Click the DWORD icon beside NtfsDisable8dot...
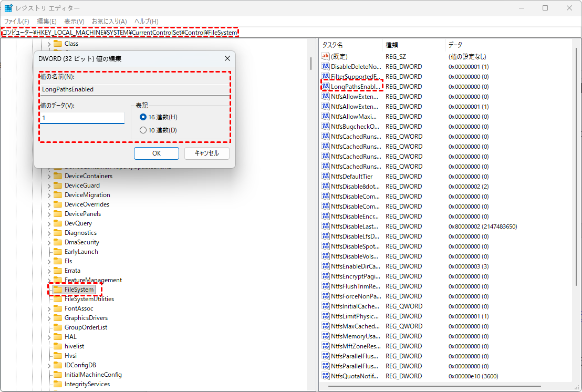582x392 pixels. click(326, 187)
